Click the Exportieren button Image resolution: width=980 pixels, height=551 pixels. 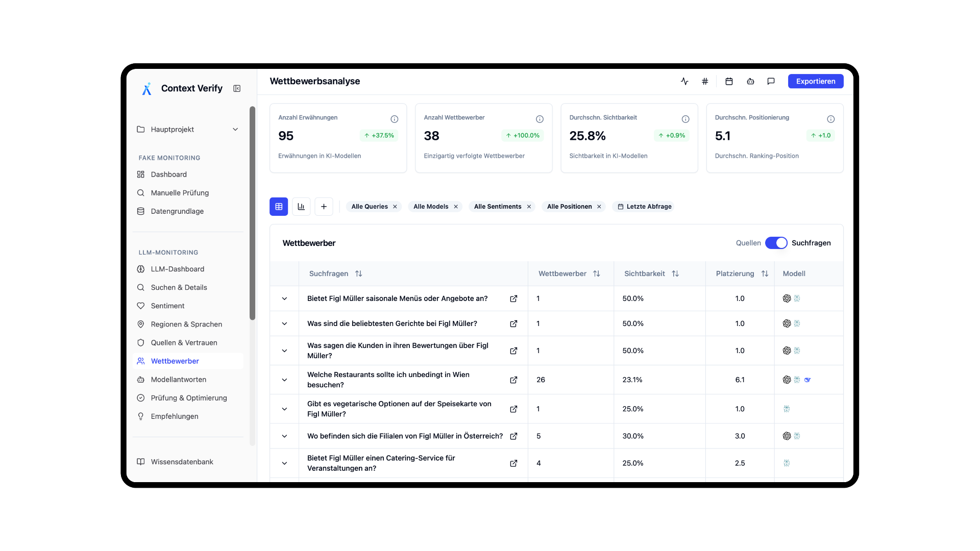(x=815, y=81)
